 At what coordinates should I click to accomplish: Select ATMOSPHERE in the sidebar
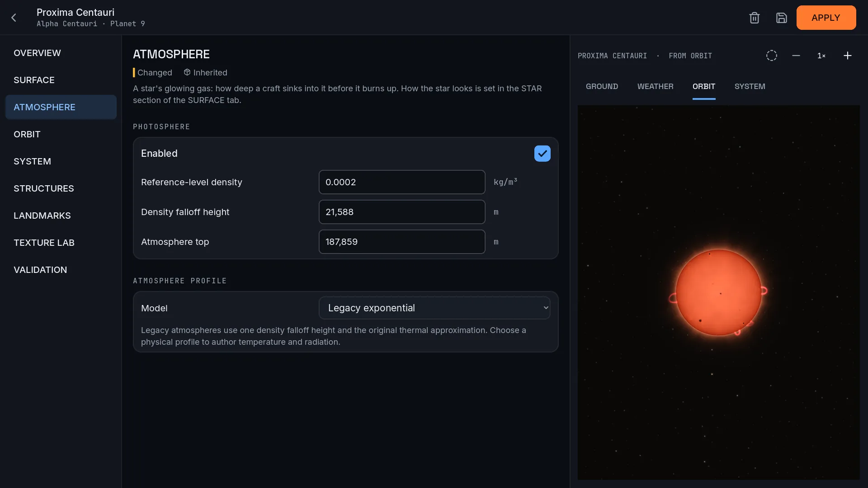click(61, 107)
